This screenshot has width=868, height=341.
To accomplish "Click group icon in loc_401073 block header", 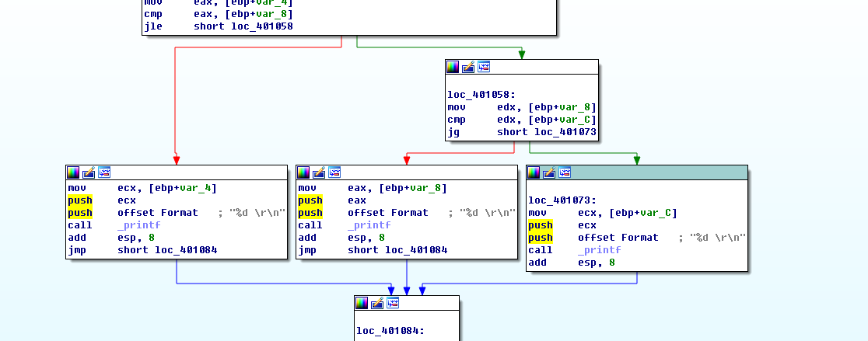I will coord(564,172).
